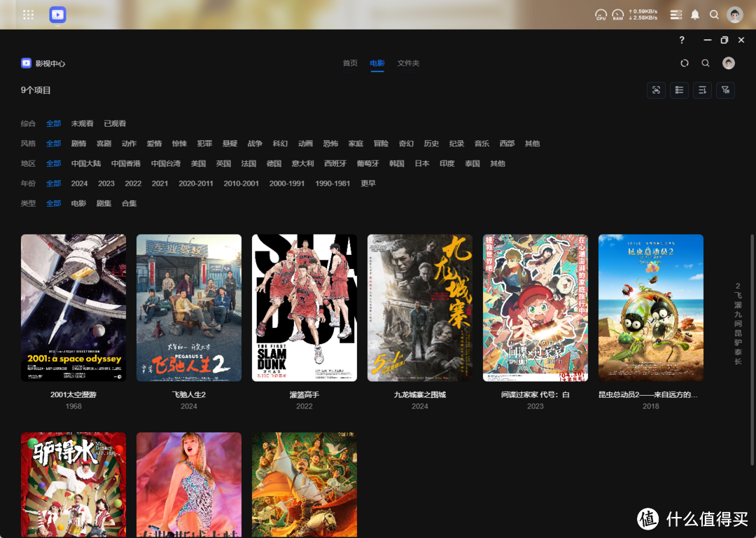Select the 已观看 watched filter
Image resolution: width=756 pixels, height=538 pixels.
tap(115, 123)
